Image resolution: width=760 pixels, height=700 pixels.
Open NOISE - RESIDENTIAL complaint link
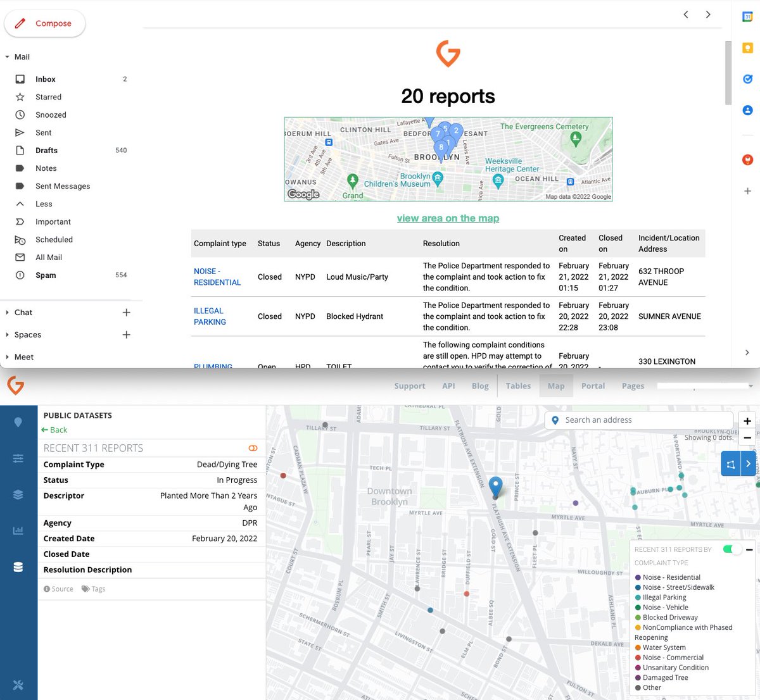tap(217, 277)
